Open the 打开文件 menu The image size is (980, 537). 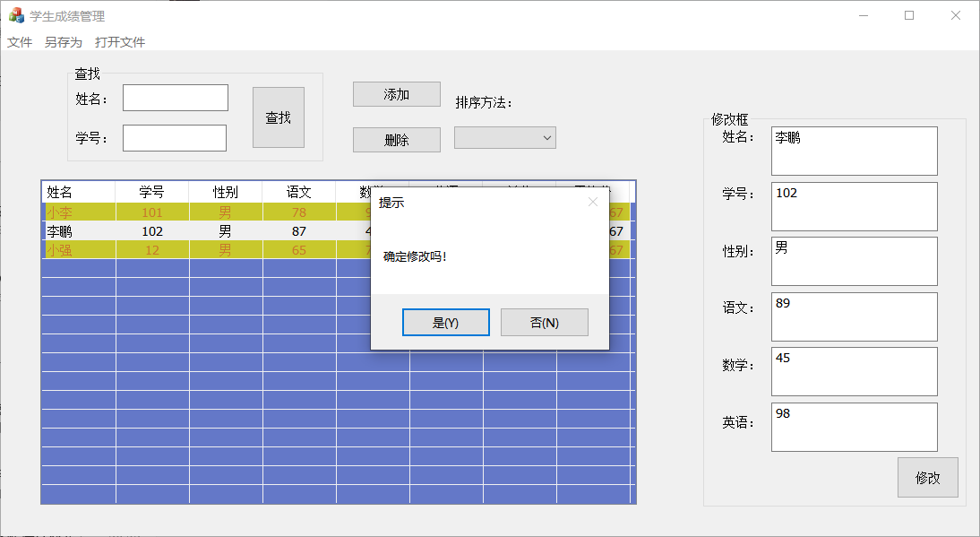tap(120, 42)
